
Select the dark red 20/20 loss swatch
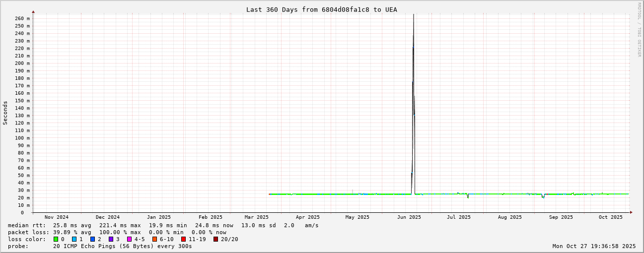pyautogui.click(x=215, y=239)
